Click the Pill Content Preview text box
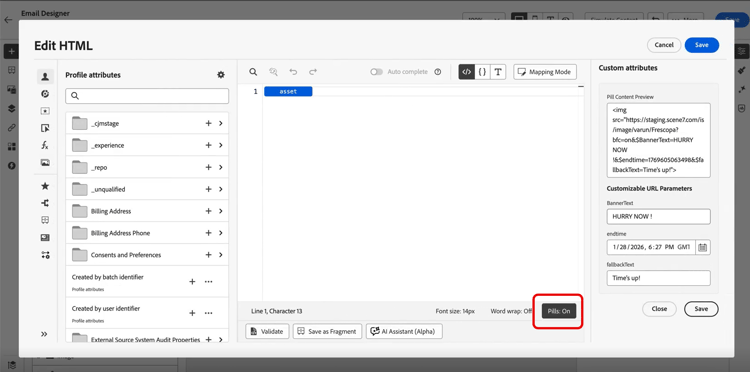The image size is (750, 372). coord(658,140)
